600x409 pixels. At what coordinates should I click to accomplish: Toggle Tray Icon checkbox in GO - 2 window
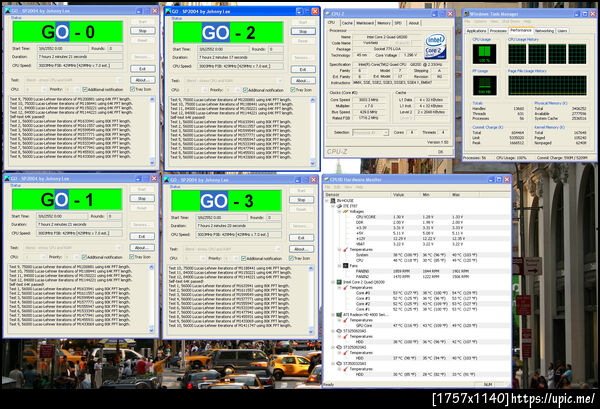click(x=293, y=90)
